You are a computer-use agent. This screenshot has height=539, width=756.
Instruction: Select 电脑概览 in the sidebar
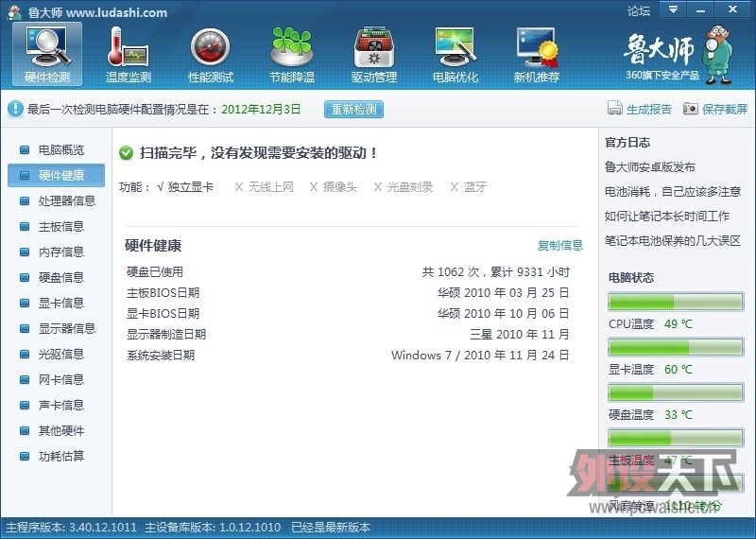(61, 149)
